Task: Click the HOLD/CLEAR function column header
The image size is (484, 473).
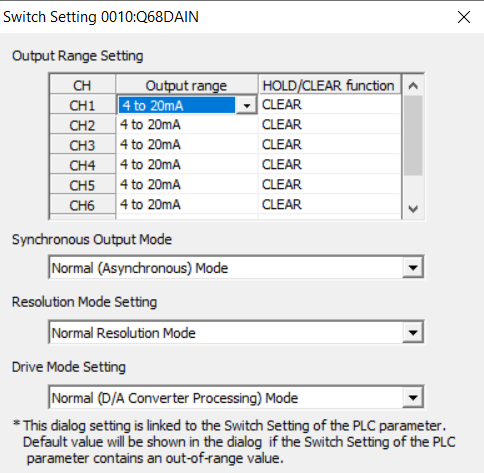Action: coord(330,85)
